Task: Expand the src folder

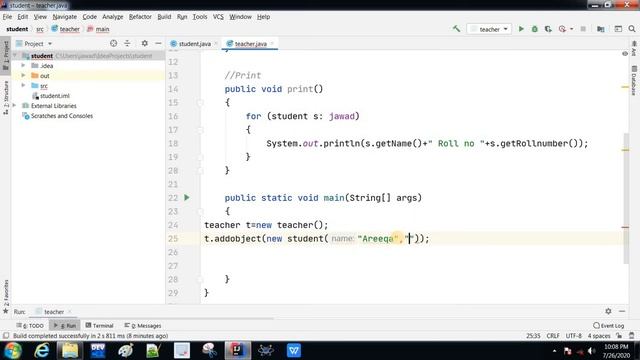Action: [23, 85]
